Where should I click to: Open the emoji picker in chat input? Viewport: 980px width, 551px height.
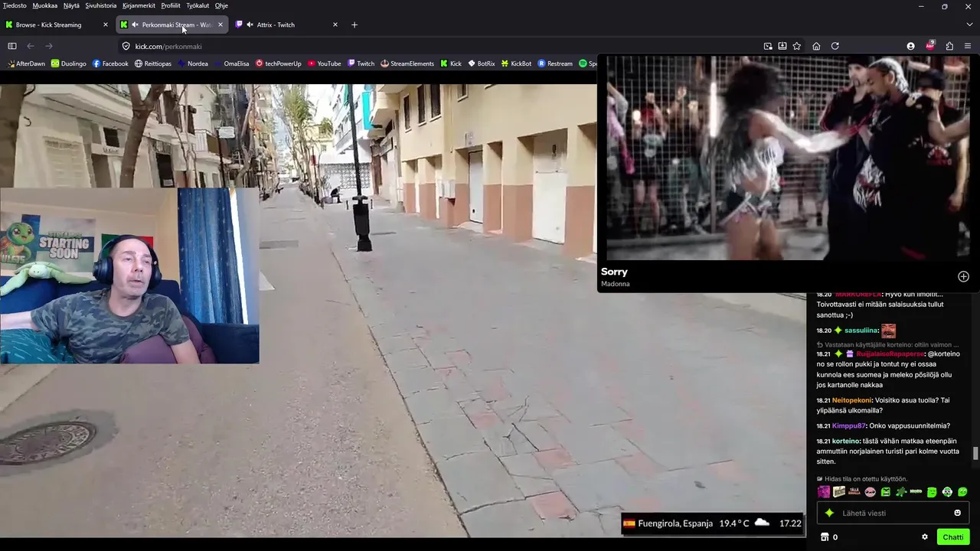coord(957,513)
